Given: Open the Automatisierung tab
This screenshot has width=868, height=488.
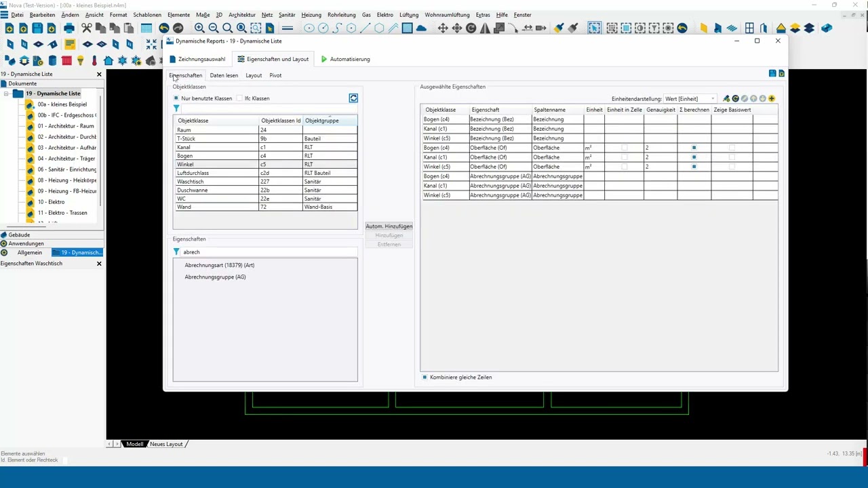Looking at the screenshot, I should (x=345, y=59).
